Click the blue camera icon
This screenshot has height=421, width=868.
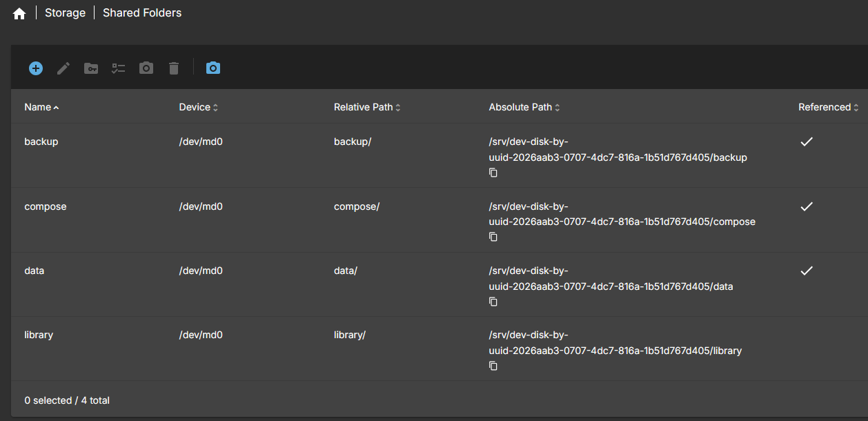pyautogui.click(x=213, y=68)
